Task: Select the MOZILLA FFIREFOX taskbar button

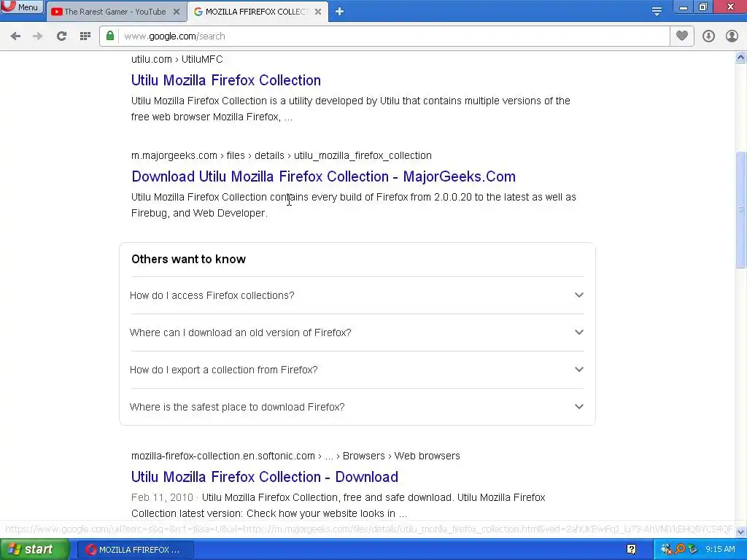Action: coord(135,550)
